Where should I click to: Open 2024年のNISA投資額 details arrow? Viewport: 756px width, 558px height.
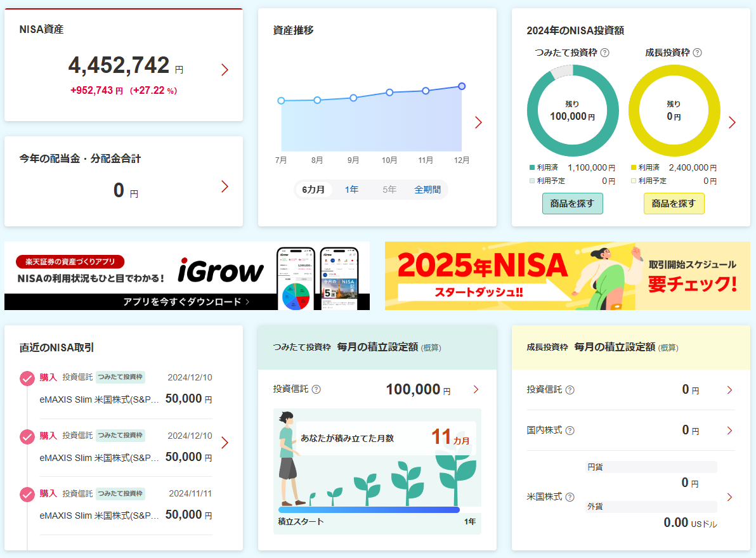pos(732,122)
